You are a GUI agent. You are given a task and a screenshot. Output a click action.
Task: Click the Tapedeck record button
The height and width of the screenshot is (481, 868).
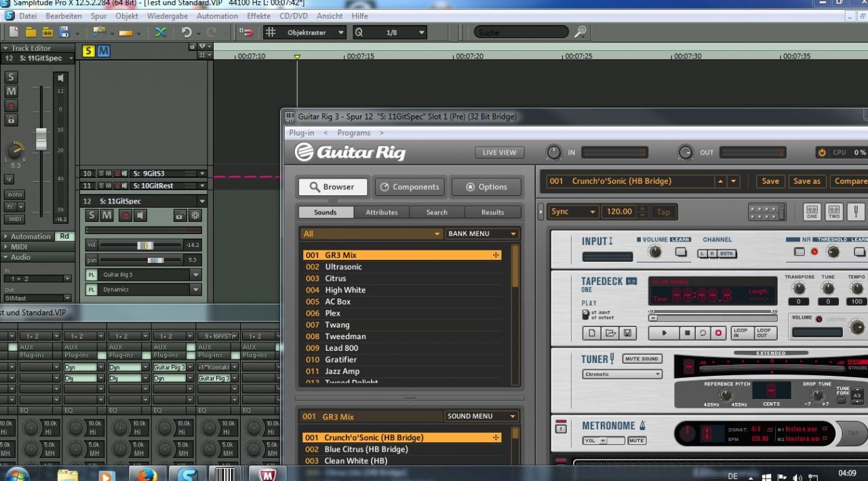719,333
